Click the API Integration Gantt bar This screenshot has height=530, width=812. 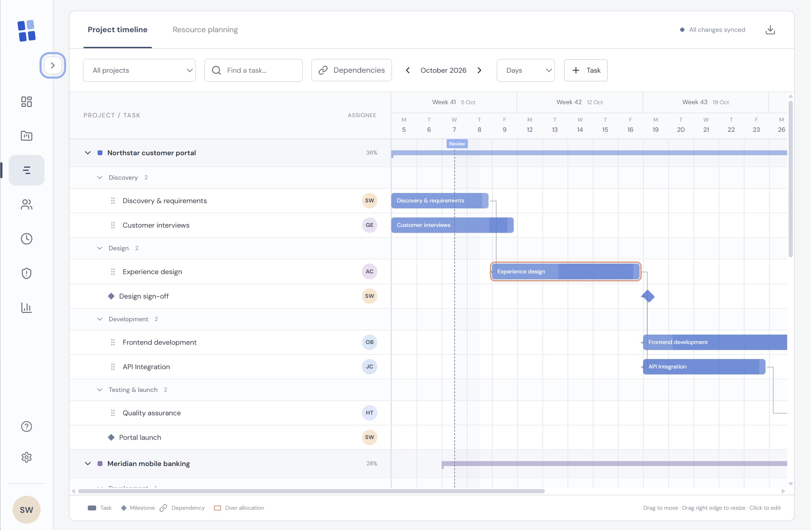point(704,367)
